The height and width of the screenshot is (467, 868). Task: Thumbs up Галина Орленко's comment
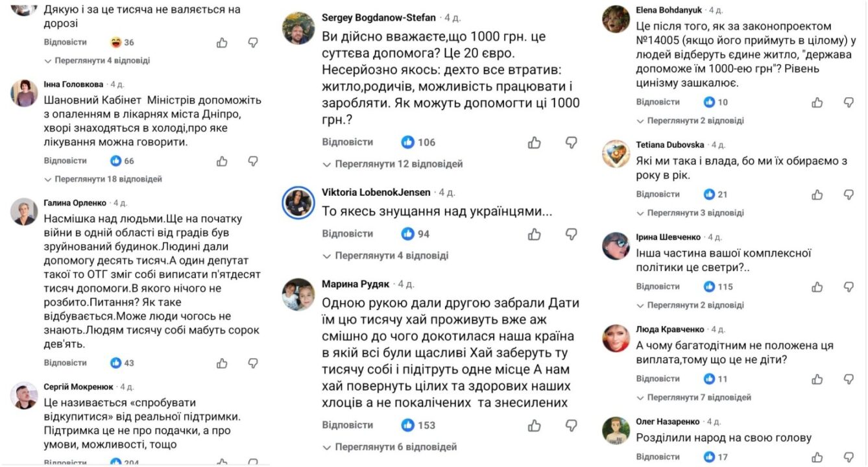tap(222, 363)
